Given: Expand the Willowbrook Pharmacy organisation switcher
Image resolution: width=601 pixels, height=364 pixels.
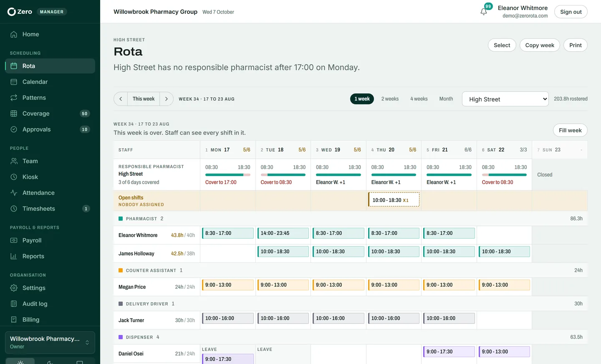Looking at the screenshot, I should coord(50,342).
